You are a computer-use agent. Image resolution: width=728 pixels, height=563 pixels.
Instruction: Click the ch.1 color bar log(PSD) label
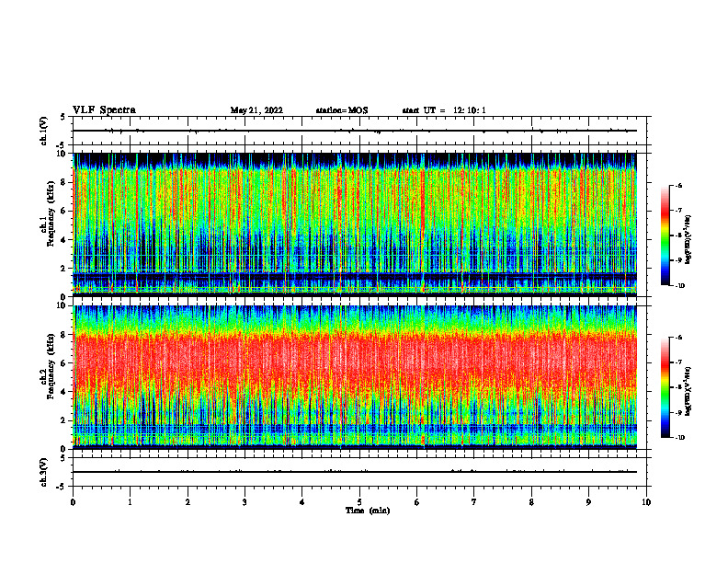pyautogui.click(x=688, y=239)
